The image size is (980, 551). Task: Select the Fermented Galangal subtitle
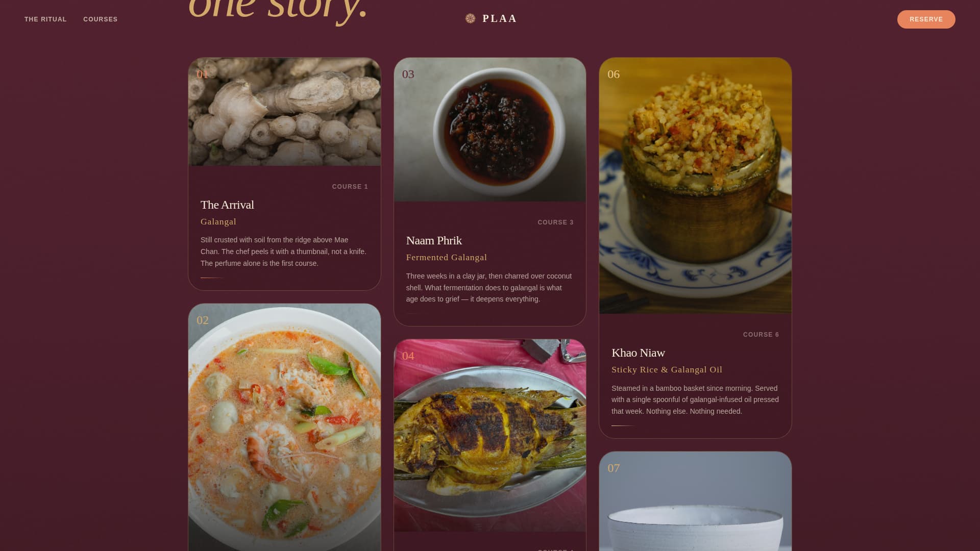(447, 258)
